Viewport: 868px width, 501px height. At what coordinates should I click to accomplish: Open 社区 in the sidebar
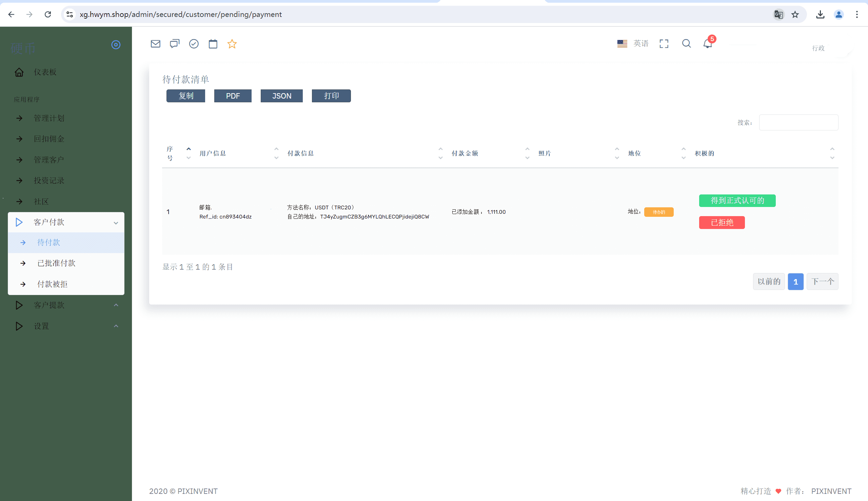[x=41, y=202]
